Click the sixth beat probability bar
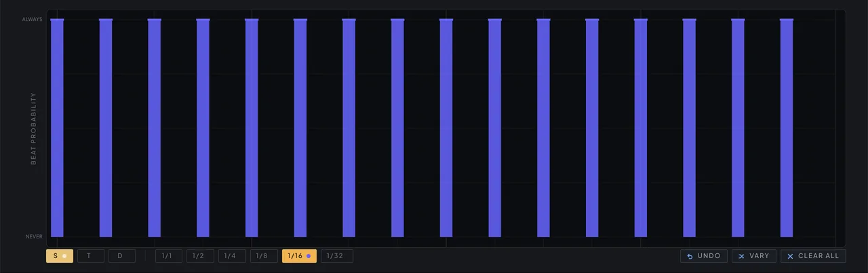 click(x=300, y=128)
